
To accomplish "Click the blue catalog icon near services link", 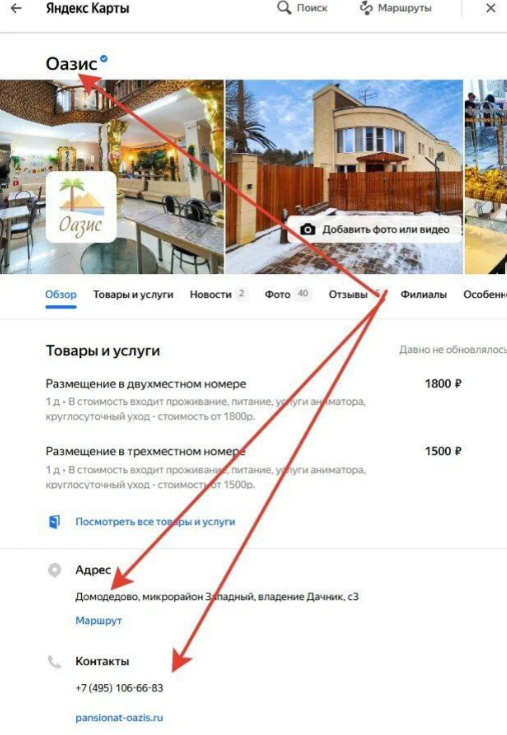I will pos(55,522).
